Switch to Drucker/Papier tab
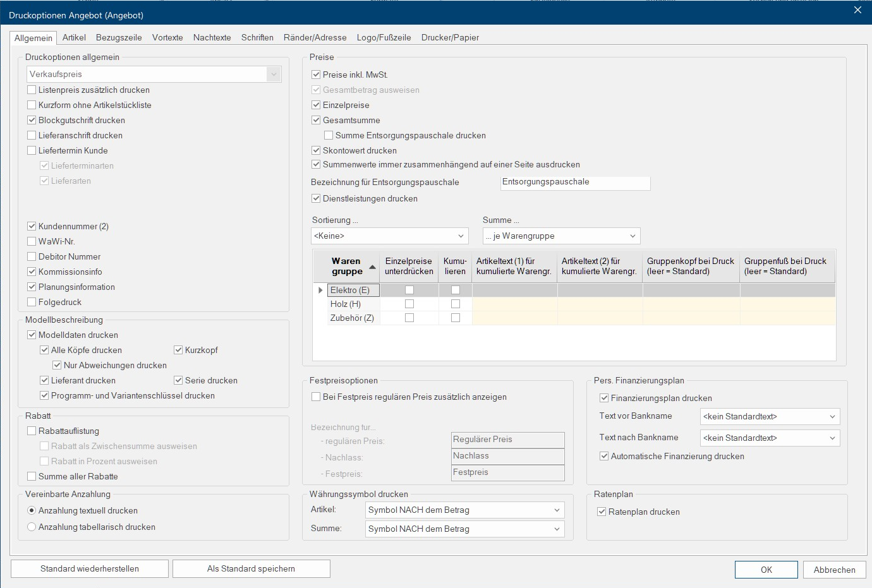This screenshot has height=588, width=872. coord(450,38)
